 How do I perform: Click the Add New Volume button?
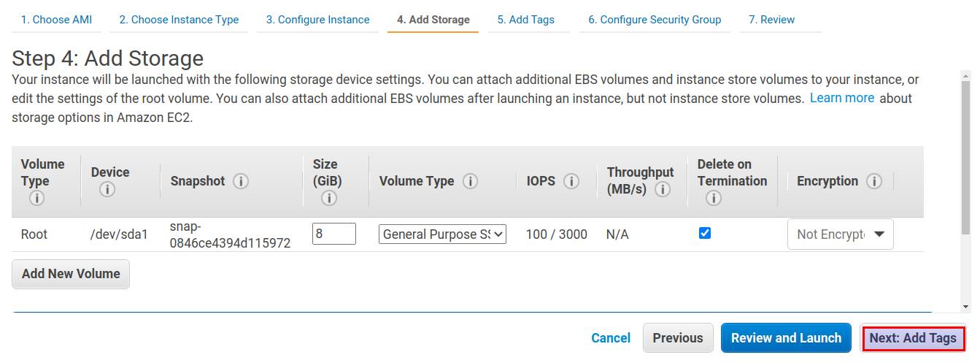(71, 274)
